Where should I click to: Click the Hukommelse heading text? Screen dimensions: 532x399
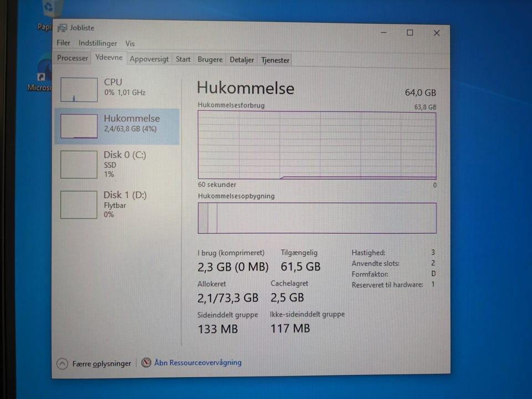coord(245,88)
